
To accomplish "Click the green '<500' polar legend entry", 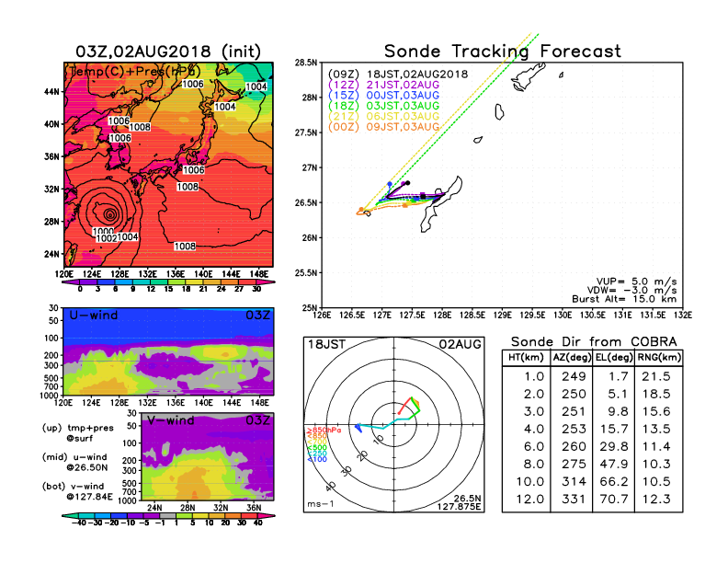I will [316, 448].
